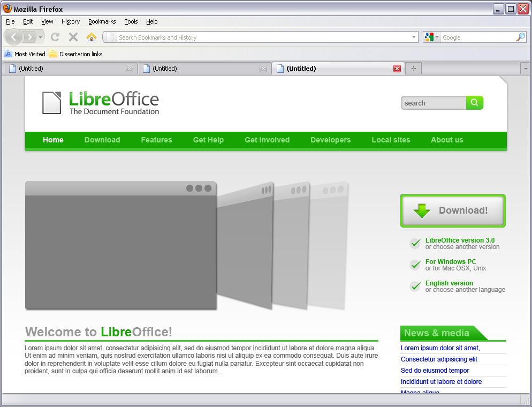Click the green website search button
Viewport: 532px width, 407px height.
click(475, 103)
